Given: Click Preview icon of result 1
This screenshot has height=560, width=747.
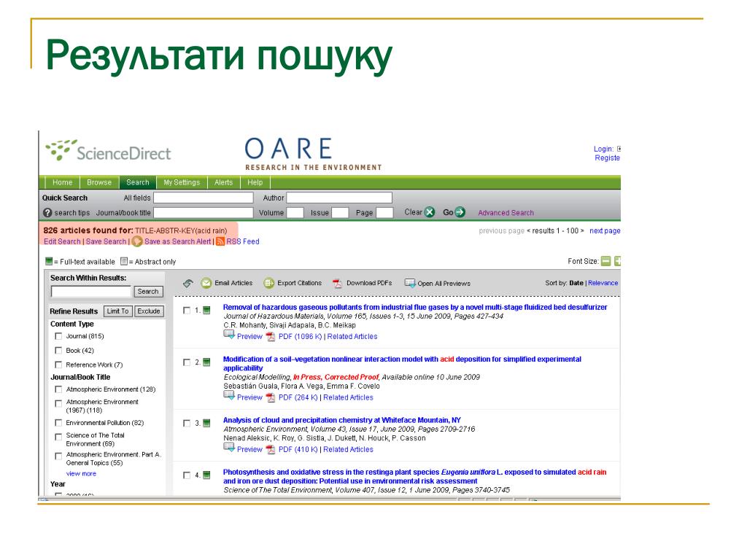Looking at the screenshot, I should pos(229,335).
